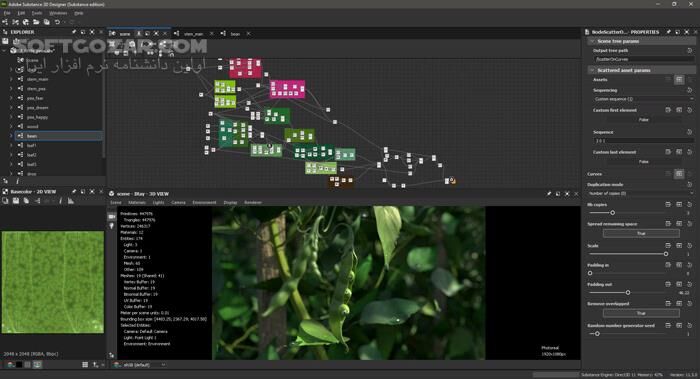Adjust the Scale slider

666,254
